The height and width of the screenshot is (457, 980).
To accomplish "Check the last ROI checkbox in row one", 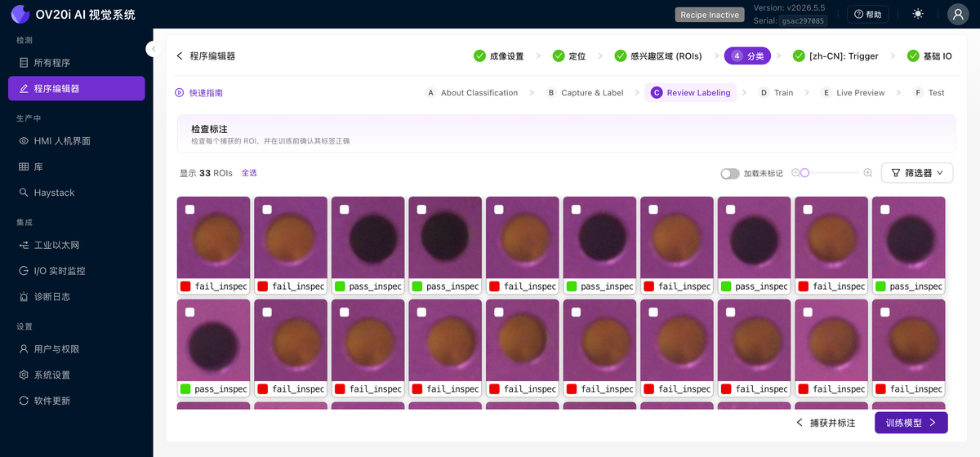I will 885,210.
